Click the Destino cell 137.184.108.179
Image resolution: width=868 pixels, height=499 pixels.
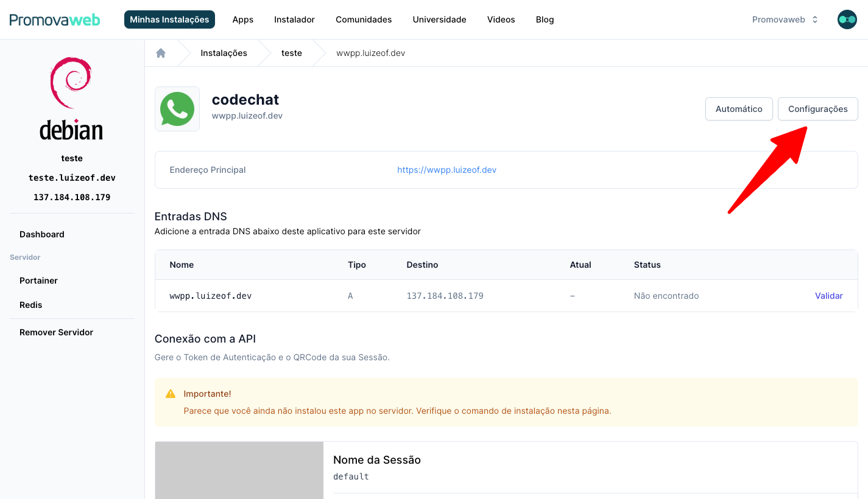[445, 296]
